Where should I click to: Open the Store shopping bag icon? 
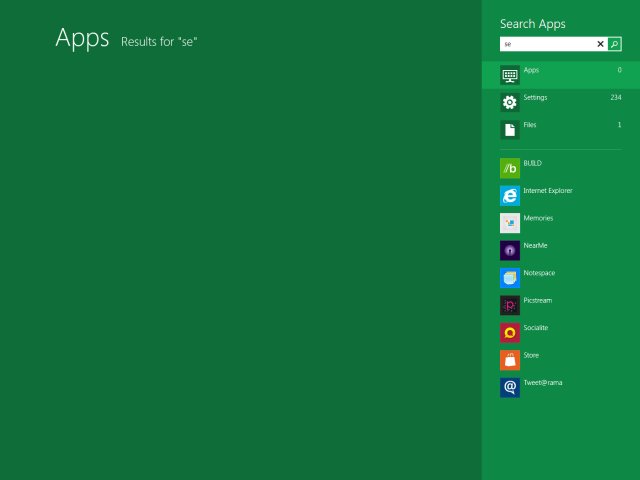pos(510,360)
